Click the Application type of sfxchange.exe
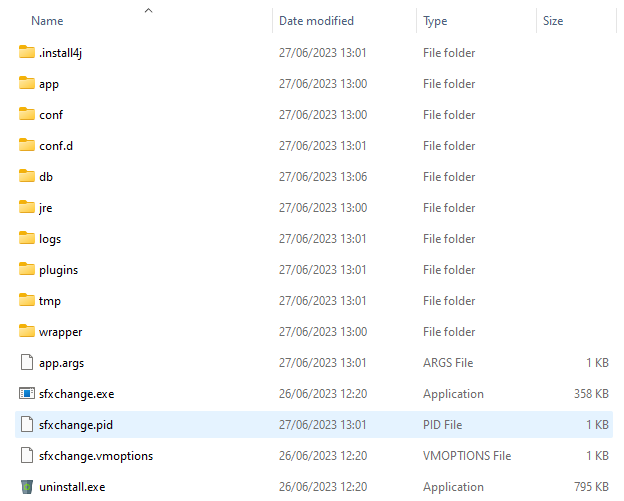The image size is (624, 501). 453,394
